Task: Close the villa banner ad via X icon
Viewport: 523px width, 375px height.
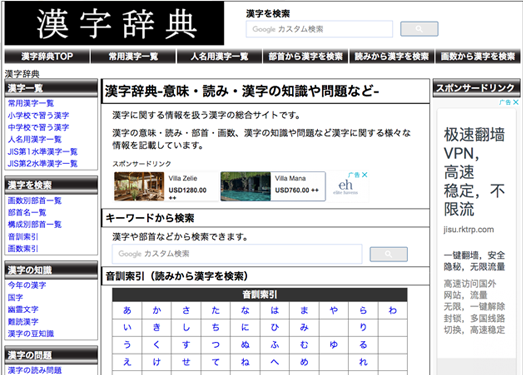Action: click(x=365, y=175)
